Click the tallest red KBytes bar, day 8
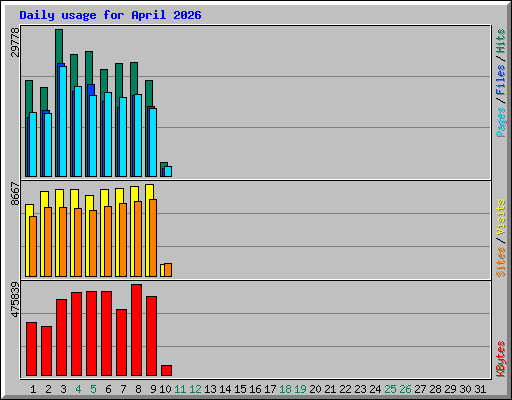The height and width of the screenshot is (400, 512). point(136,330)
